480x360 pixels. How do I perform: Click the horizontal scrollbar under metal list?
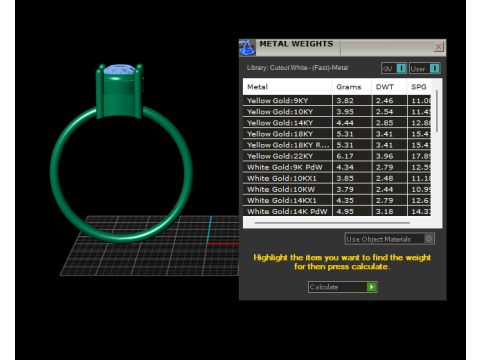click(332, 222)
